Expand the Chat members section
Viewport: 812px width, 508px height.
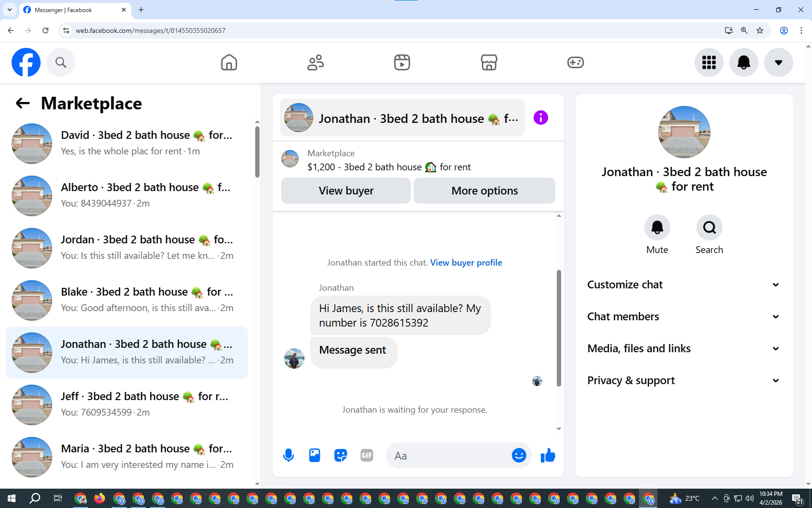point(683,316)
